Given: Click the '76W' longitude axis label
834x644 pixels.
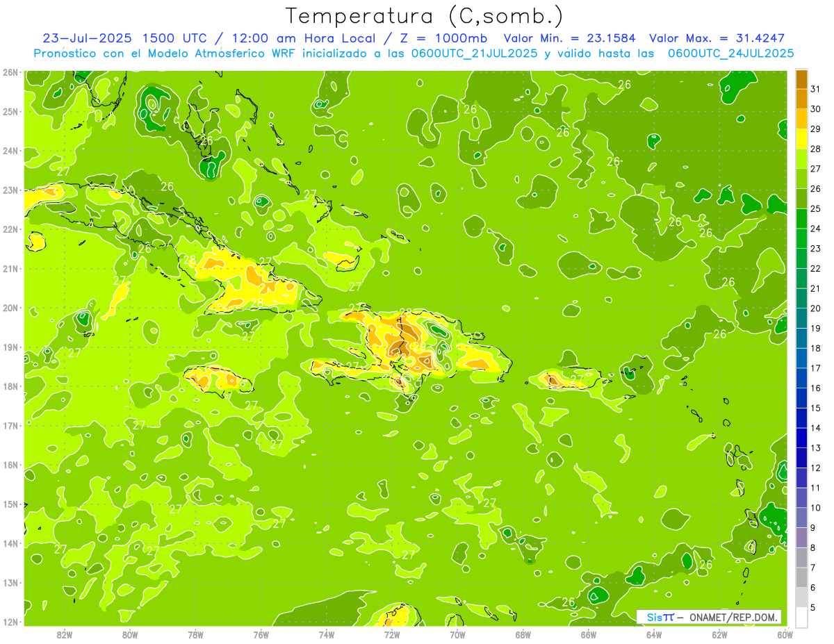Looking at the screenshot, I should click(261, 634).
